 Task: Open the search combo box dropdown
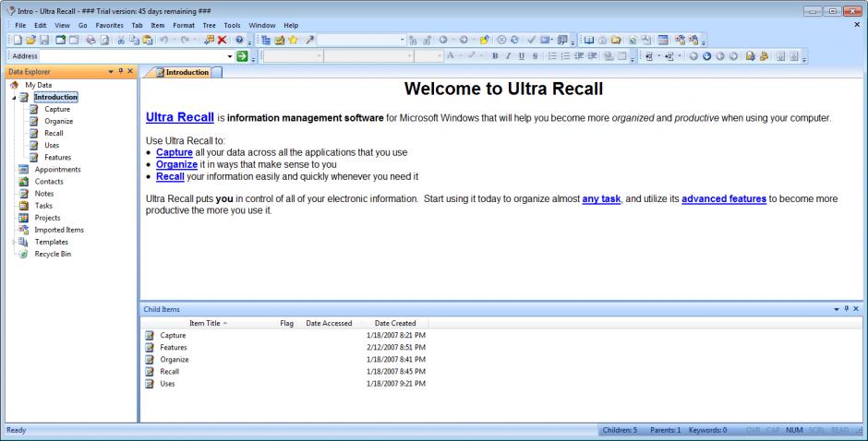tap(403, 40)
